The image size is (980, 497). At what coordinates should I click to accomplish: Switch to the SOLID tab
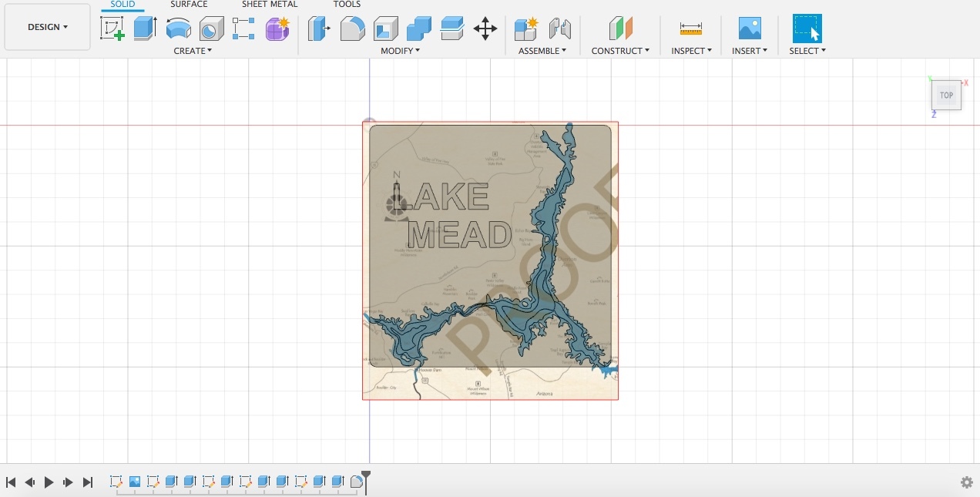point(123,5)
